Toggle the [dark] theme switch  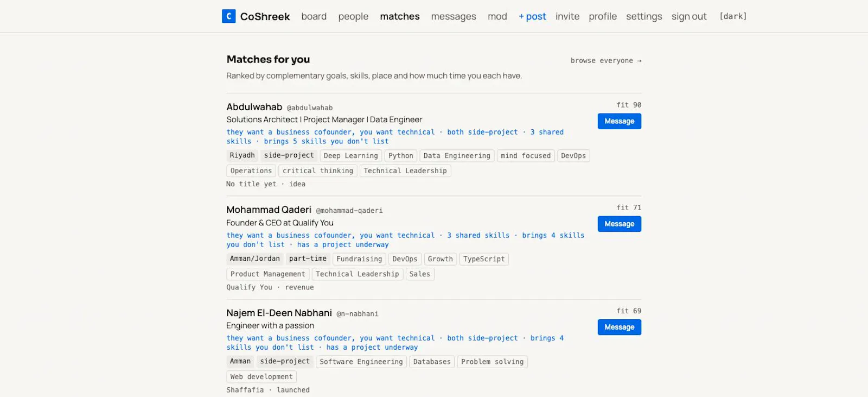[x=733, y=16]
